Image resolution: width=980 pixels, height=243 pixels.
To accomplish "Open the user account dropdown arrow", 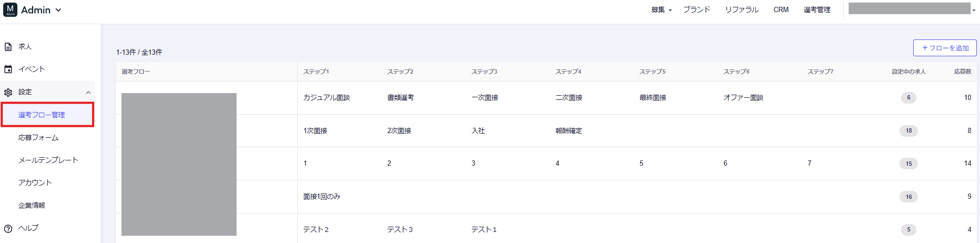I will pyautogui.click(x=974, y=11).
